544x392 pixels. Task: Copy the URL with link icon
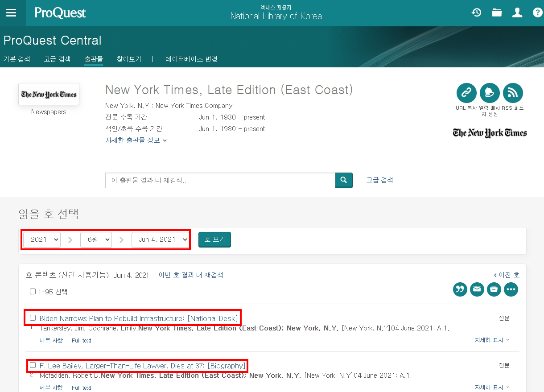tap(466, 93)
